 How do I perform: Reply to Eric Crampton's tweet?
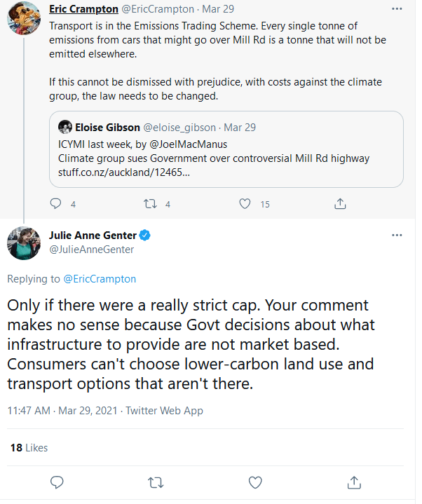57,204
